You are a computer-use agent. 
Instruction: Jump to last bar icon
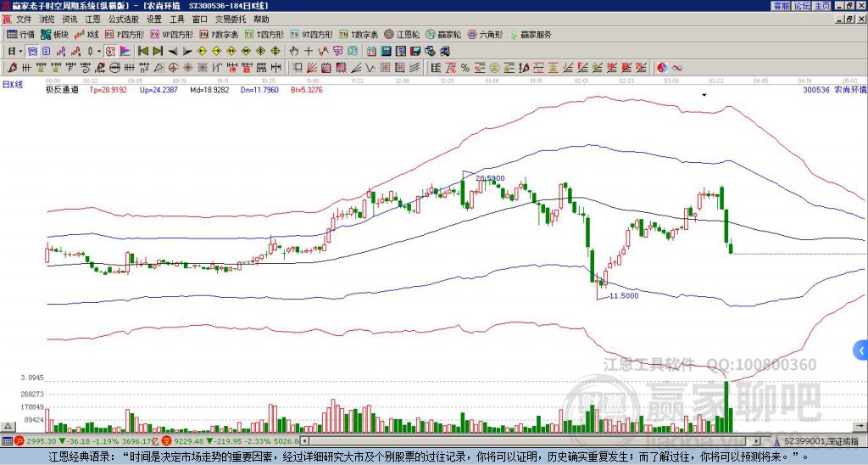158,52
